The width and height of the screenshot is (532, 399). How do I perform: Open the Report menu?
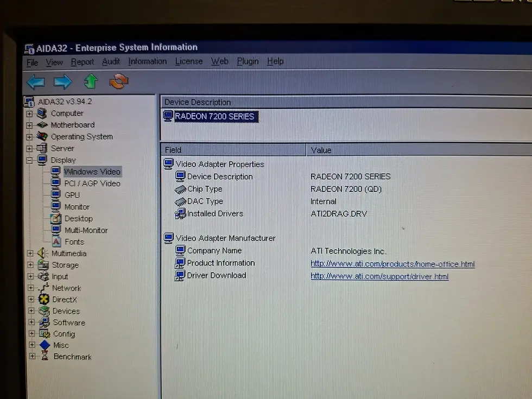pos(82,62)
